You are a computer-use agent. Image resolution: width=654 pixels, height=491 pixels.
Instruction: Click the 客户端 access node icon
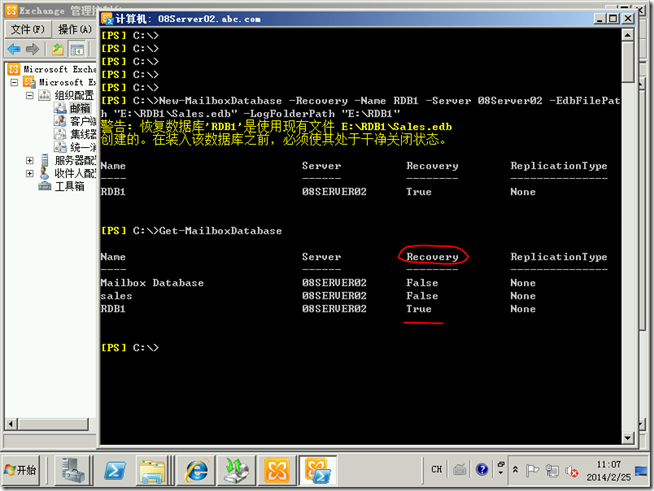tap(60, 121)
